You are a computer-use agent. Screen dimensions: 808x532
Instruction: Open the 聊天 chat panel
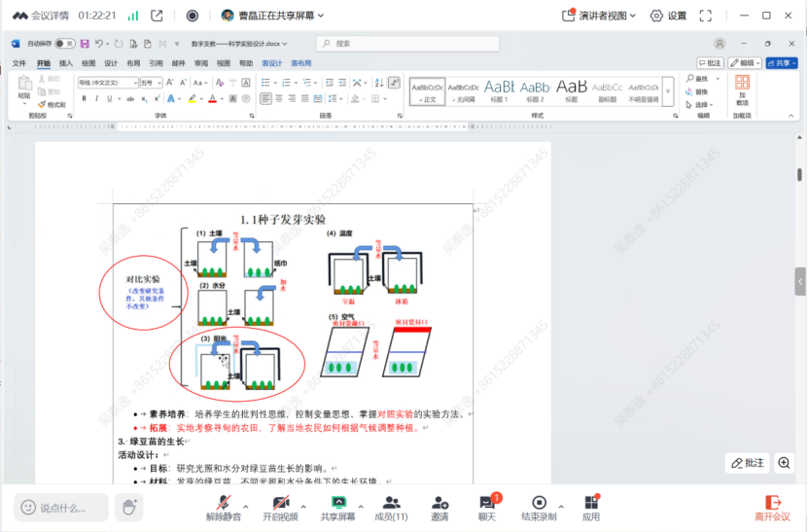[487, 504]
